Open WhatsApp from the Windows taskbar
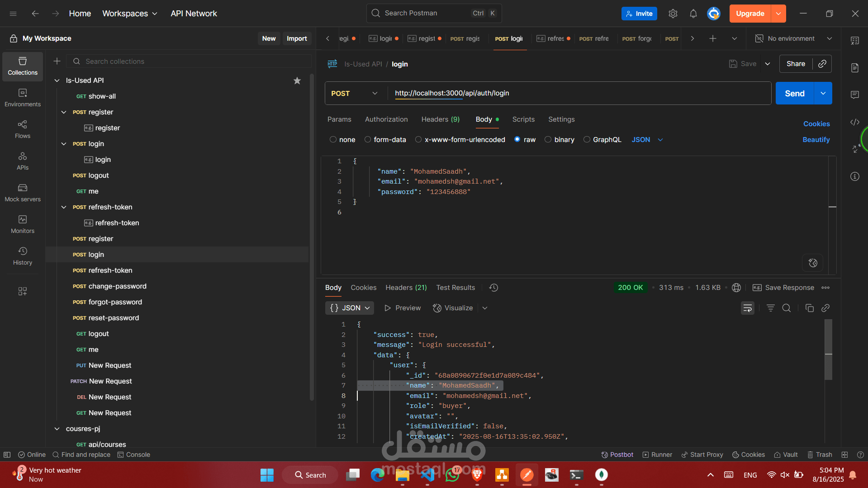 point(452,475)
